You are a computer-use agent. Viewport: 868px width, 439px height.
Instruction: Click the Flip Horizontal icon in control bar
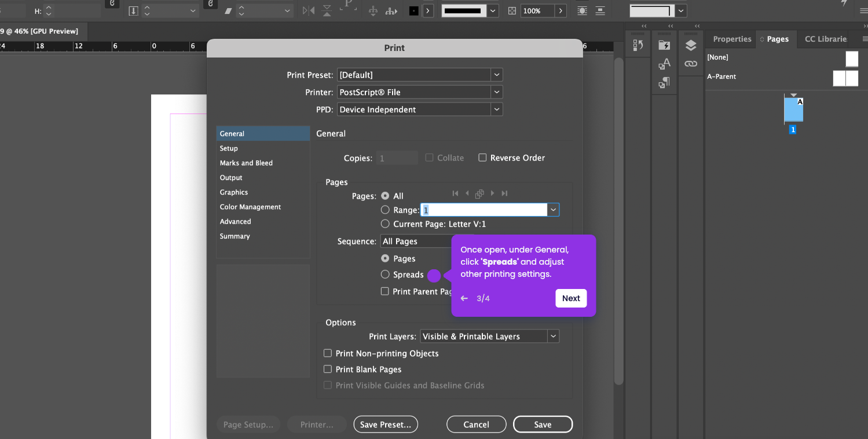pos(309,10)
